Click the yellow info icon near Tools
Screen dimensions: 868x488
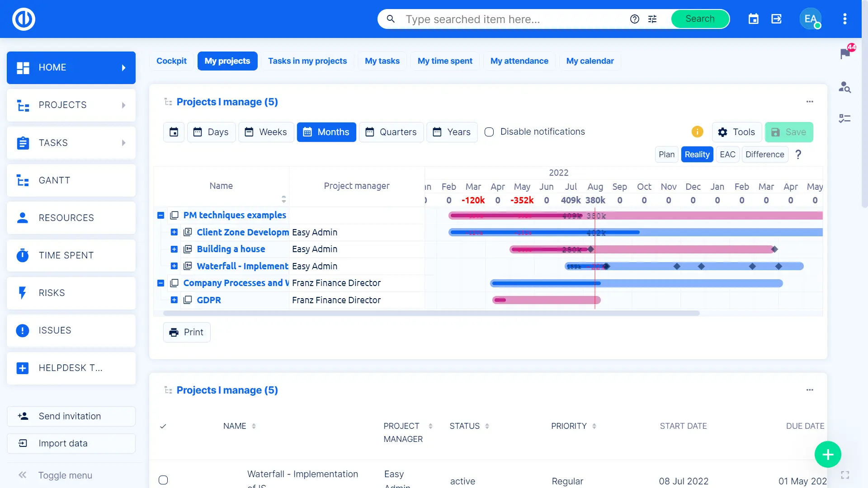(x=697, y=131)
